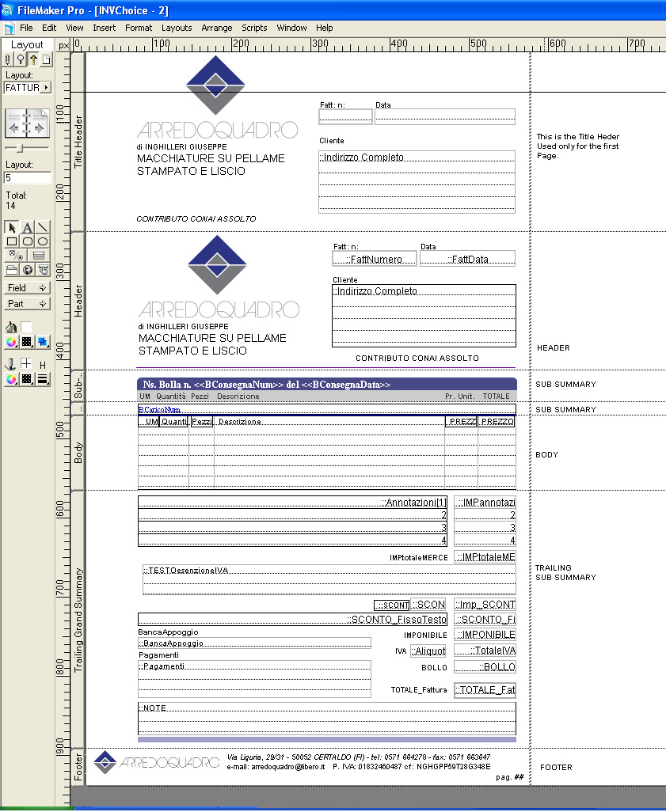The height and width of the screenshot is (812, 666).
Task: Click the pen line attributes icon
Action: 10,363
